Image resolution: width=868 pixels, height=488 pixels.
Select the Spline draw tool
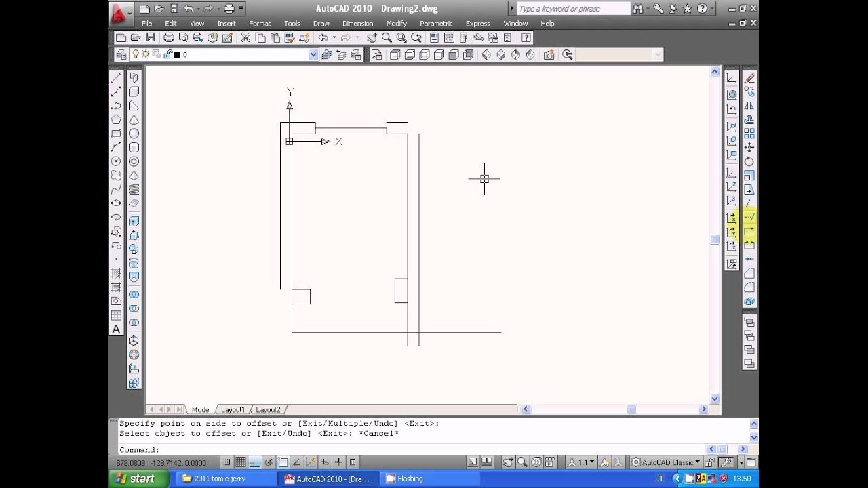point(116,189)
